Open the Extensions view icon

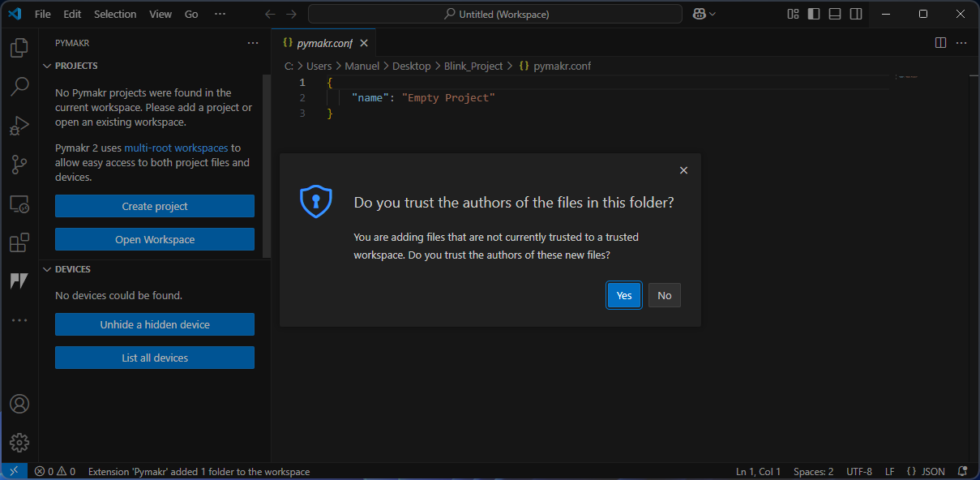point(19,242)
